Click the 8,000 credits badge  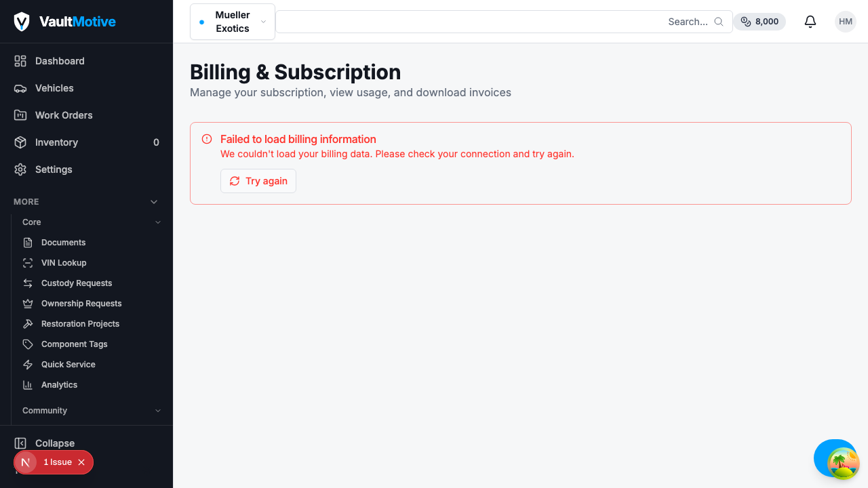759,22
